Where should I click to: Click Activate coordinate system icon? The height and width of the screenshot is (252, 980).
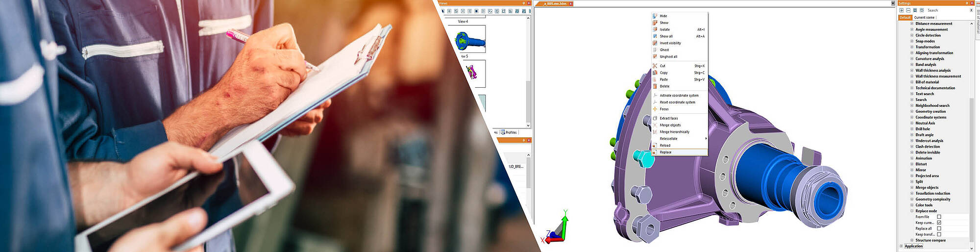(655, 95)
